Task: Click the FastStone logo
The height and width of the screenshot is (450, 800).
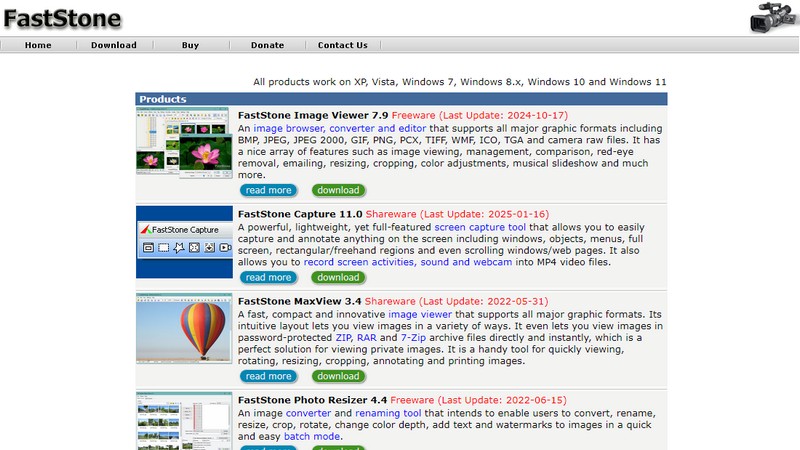Action: [62, 18]
